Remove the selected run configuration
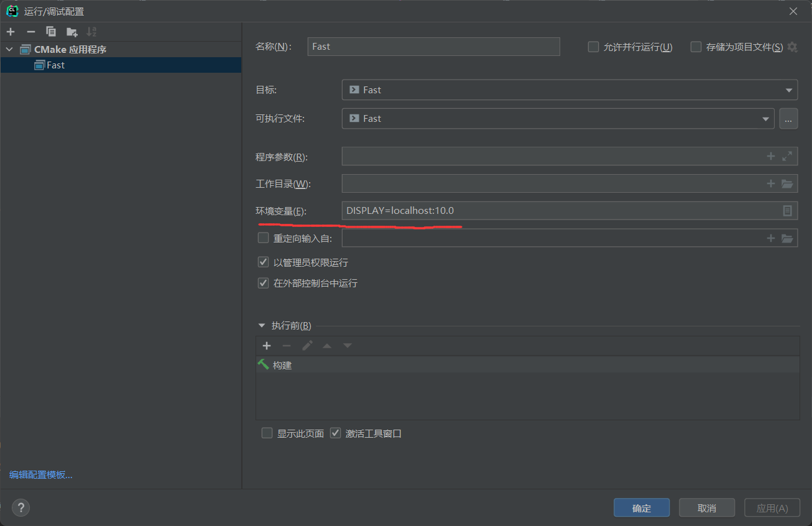The width and height of the screenshot is (812, 526). pyautogui.click(x=30, y=31)
